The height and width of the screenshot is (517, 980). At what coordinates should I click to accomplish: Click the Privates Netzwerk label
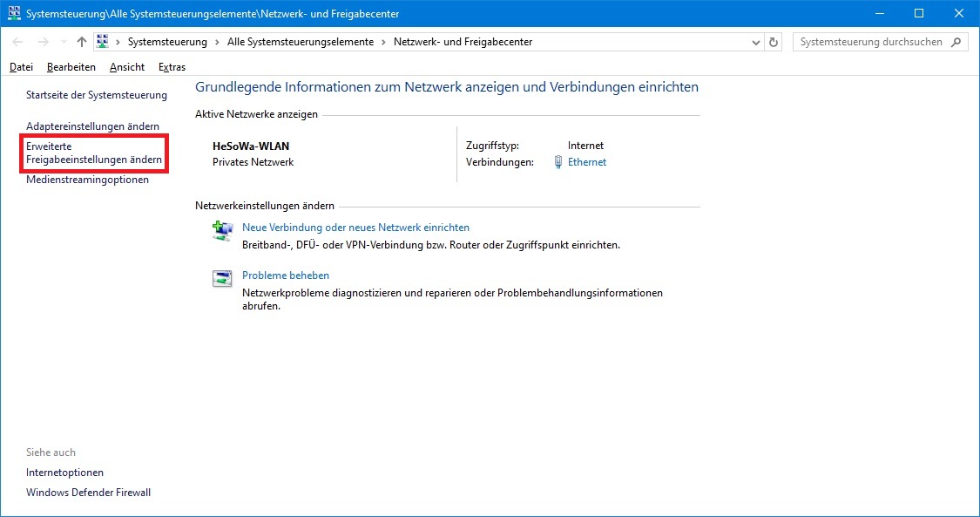(x=253, y=162)
